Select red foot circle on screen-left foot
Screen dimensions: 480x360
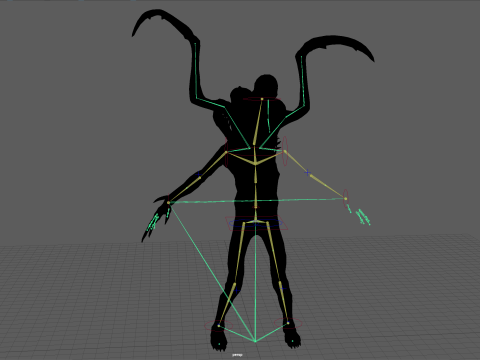pyautogui.click(x=219, y=325)
